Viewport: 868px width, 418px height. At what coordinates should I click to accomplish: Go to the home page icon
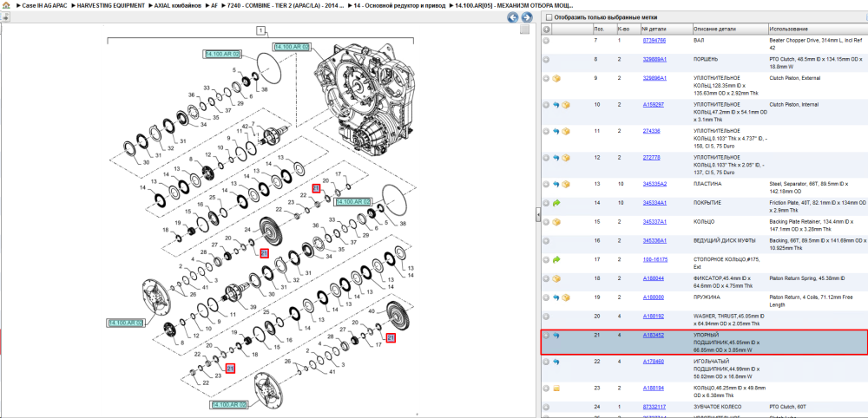[5, 4]
